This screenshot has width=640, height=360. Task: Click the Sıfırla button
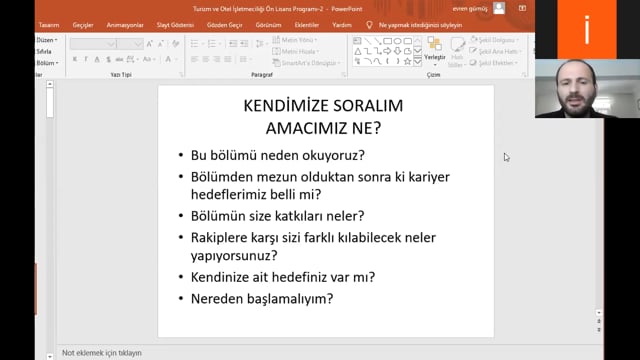(44, 51)
